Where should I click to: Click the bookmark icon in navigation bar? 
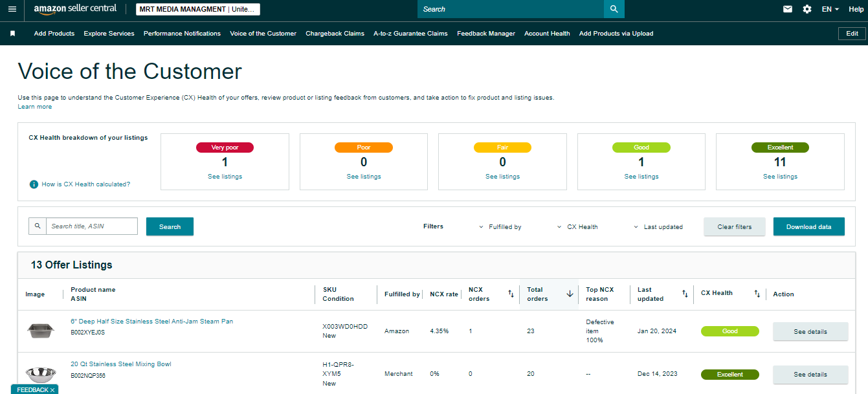click(12, 34)
